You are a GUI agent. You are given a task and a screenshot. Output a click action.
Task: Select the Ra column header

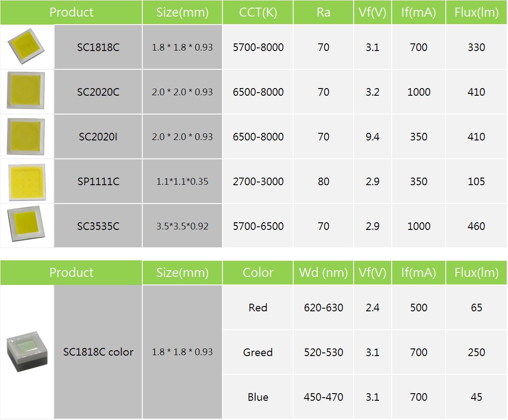[323, 13]
